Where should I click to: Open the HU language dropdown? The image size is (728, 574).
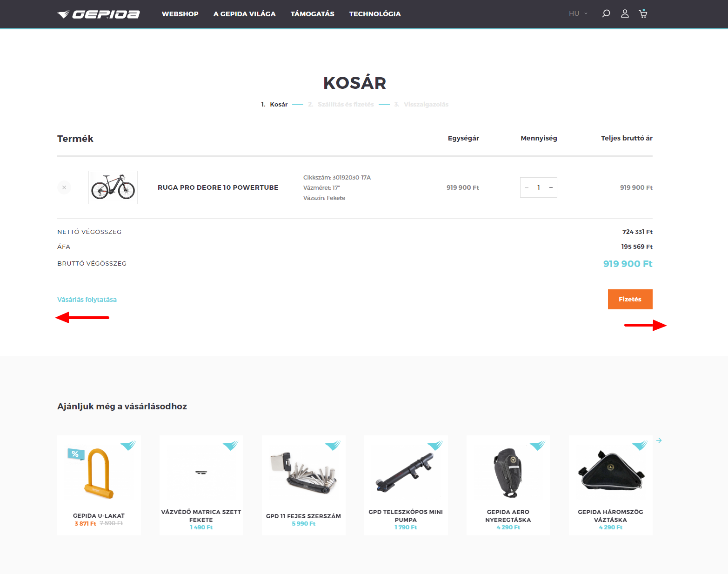578,13
